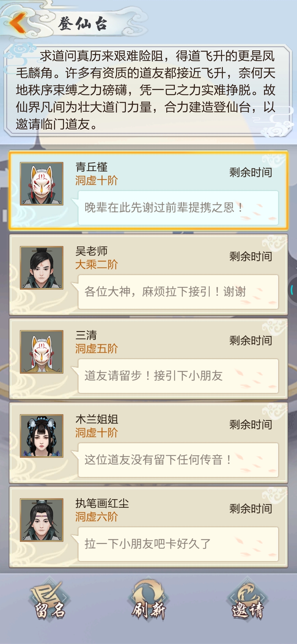
Task: Select 吴老师's message bubble
Action: [x=178, y=292]
